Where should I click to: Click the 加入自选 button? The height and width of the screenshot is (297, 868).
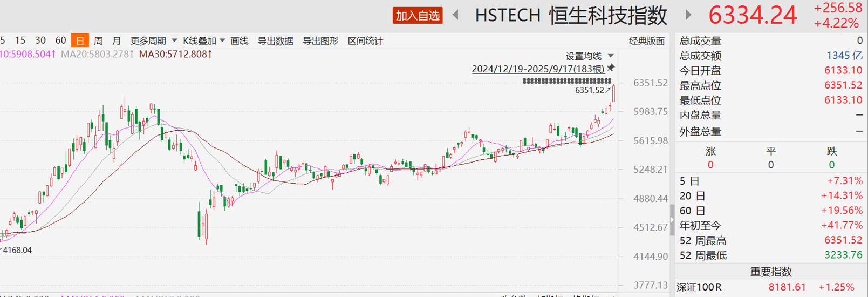[417, 16]
